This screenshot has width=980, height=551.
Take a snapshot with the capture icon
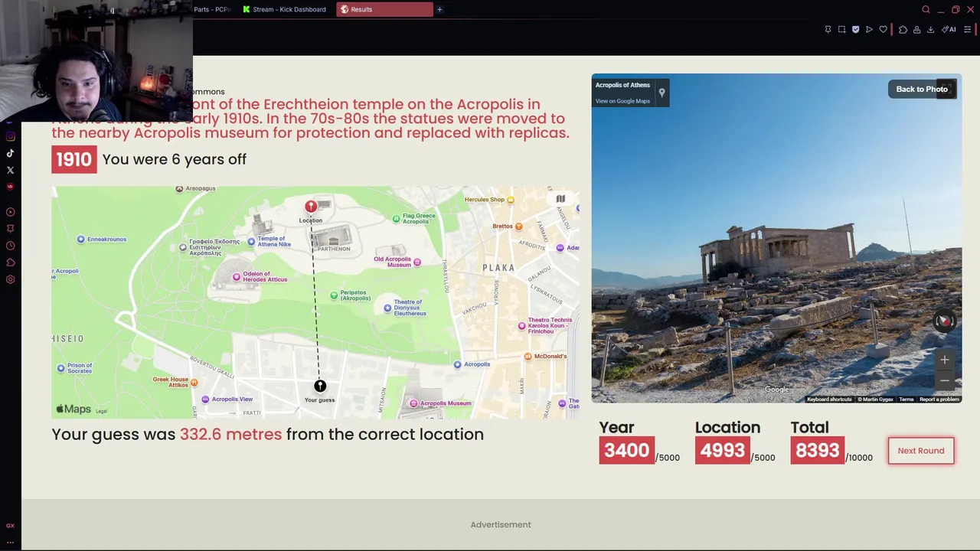tap(841, 30)
